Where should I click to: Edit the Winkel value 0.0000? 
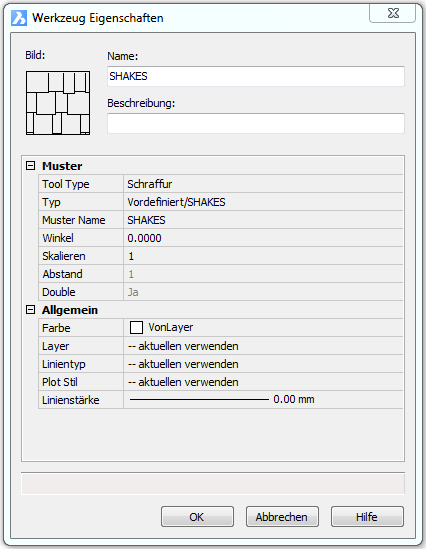point(263,238)
